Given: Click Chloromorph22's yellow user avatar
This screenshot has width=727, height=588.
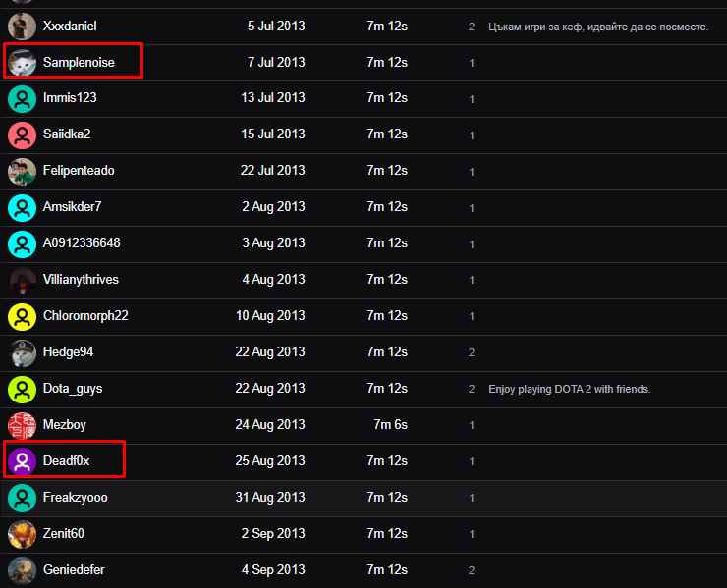Looking at the screenshot, I should [22, 316].
